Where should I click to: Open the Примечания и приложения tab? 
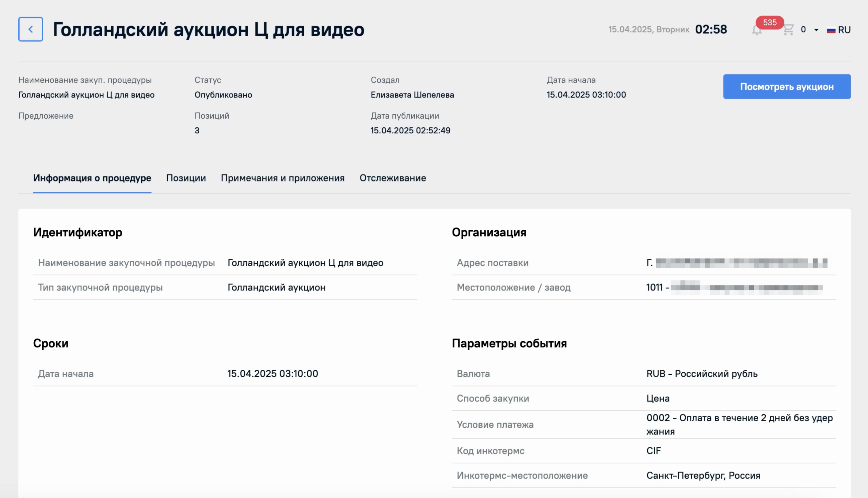point(282,178)
